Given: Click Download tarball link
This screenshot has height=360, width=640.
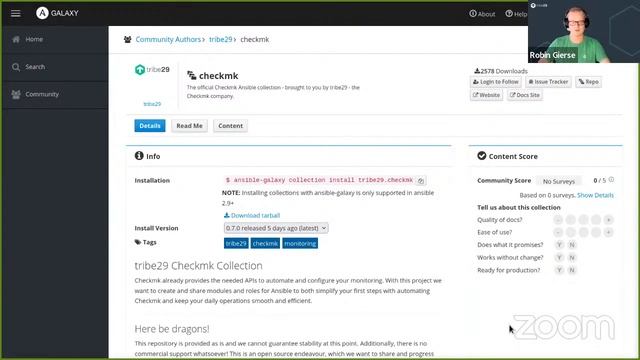Looking at the screenshot, I should point(252,215).
